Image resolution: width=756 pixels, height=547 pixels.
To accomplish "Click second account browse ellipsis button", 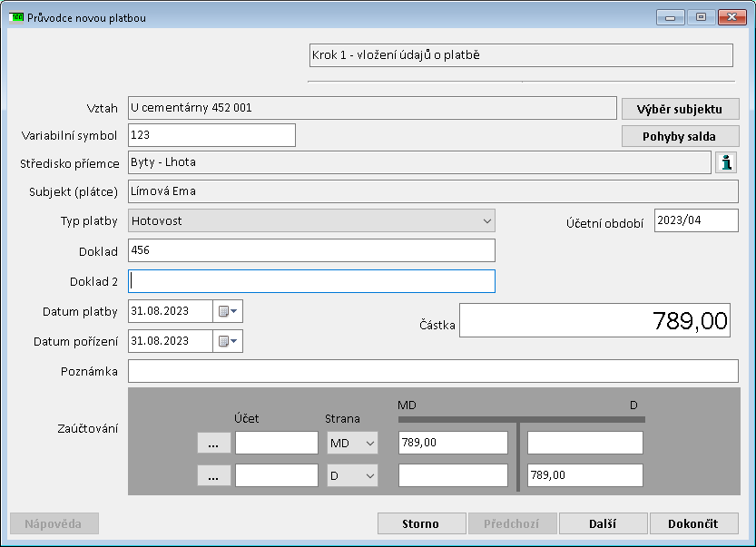I will (213, 475).
